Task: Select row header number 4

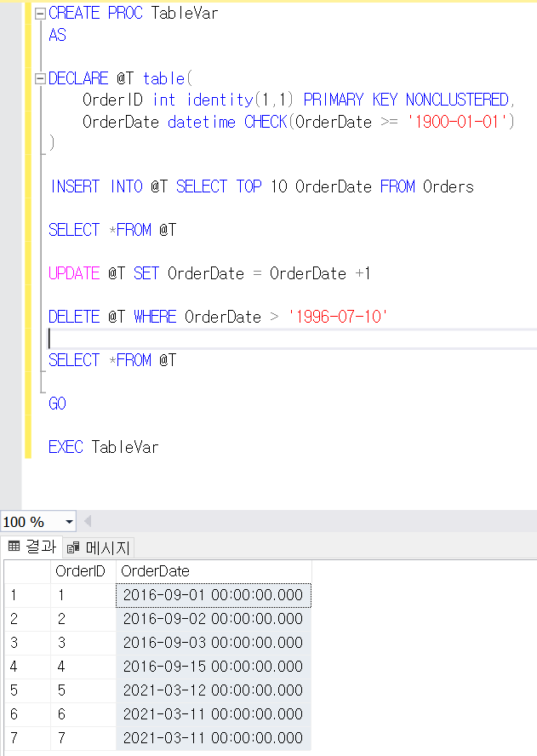Action: [27, 667]
